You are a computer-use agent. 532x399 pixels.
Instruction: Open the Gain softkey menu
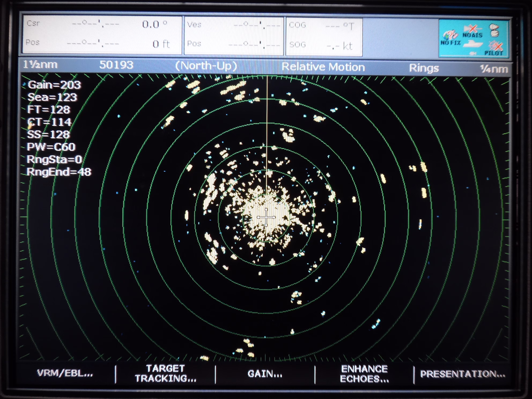click(265, 374)
